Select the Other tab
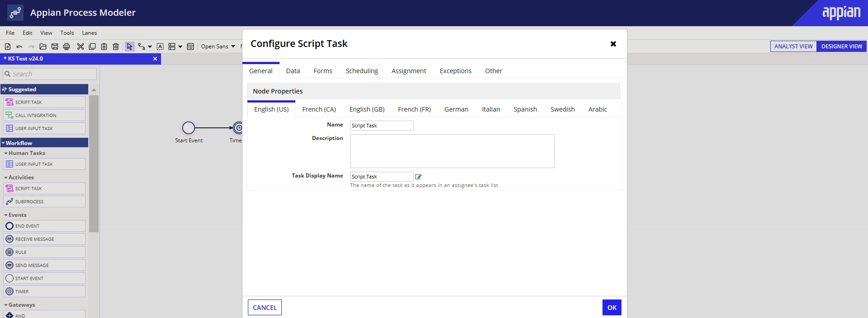 493,71
